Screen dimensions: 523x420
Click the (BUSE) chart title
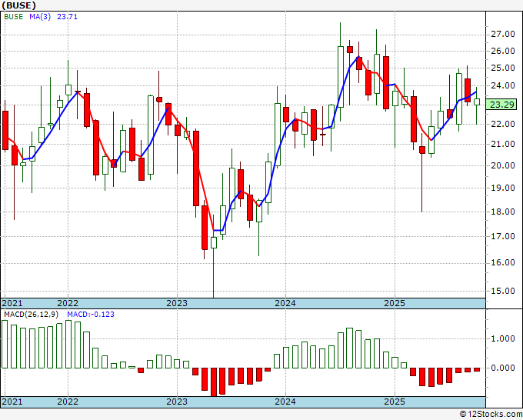18,5
